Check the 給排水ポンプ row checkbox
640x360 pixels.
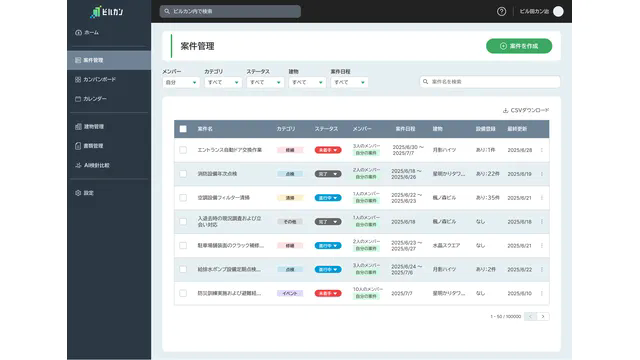(183, 269)
